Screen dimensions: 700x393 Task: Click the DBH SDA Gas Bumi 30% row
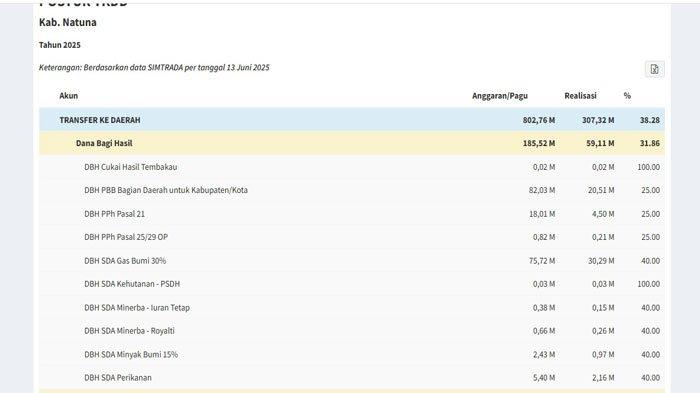pyautogui.click(x=352, y=261)
